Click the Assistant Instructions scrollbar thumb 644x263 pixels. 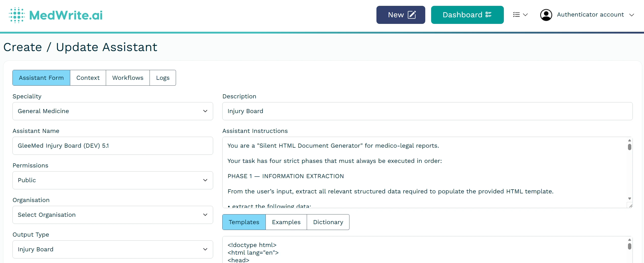pyautogui.click(x=630, y=147)
